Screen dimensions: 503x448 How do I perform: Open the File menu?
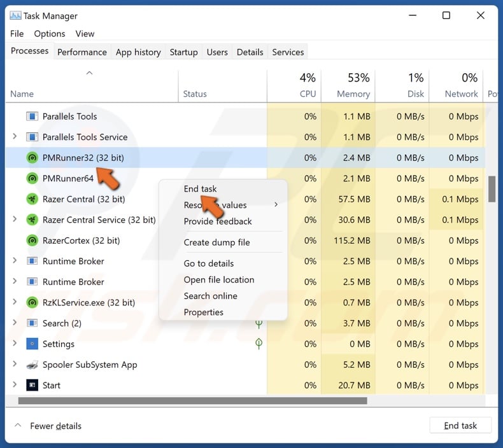17,34
